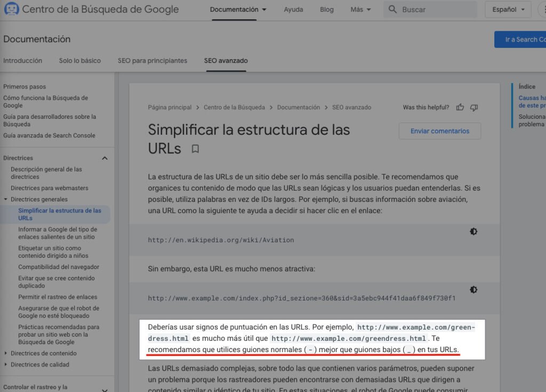Screen dimensions: 546x392
Task: Expand Directrices de contenido node
Action: coord(5,354)
